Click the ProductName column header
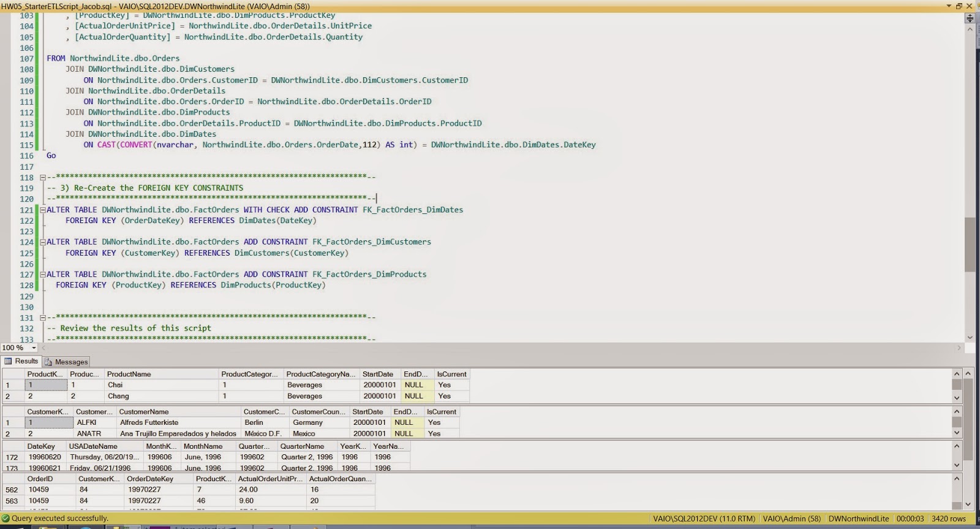 click(x=161, y=374)
